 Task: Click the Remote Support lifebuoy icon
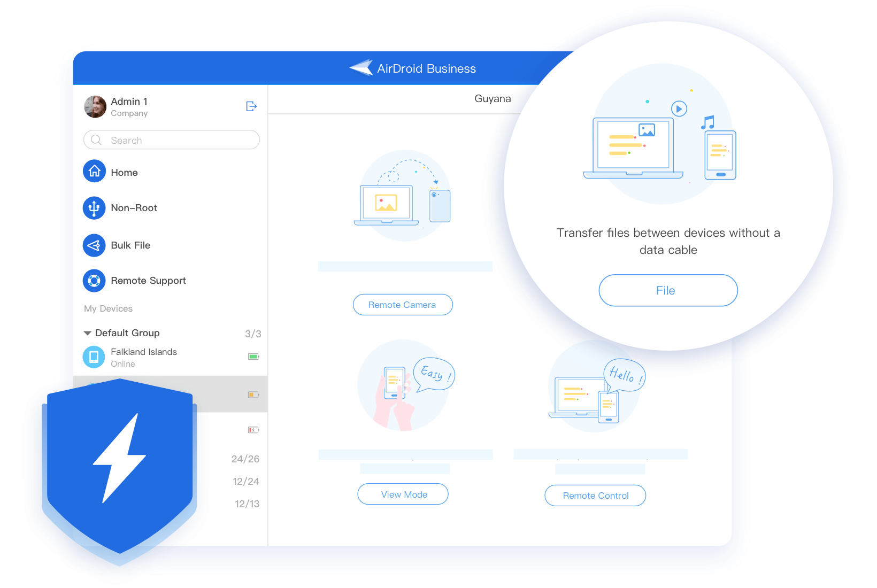point(94,281)
